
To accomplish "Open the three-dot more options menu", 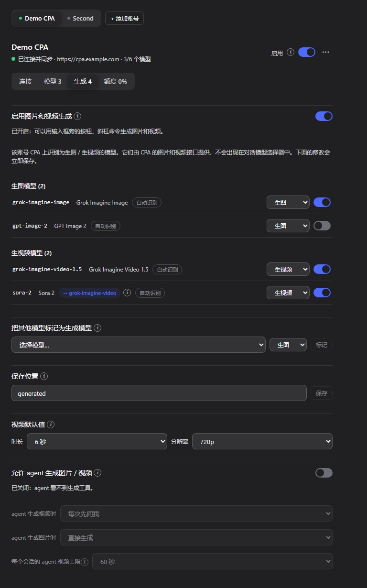I will coord(325,52).
